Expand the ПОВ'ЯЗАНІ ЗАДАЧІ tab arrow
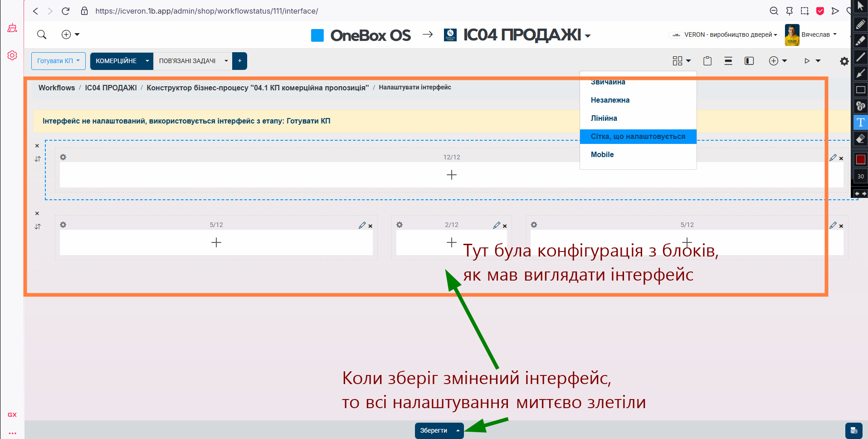868x439 pixels. (x=226, y=61)
